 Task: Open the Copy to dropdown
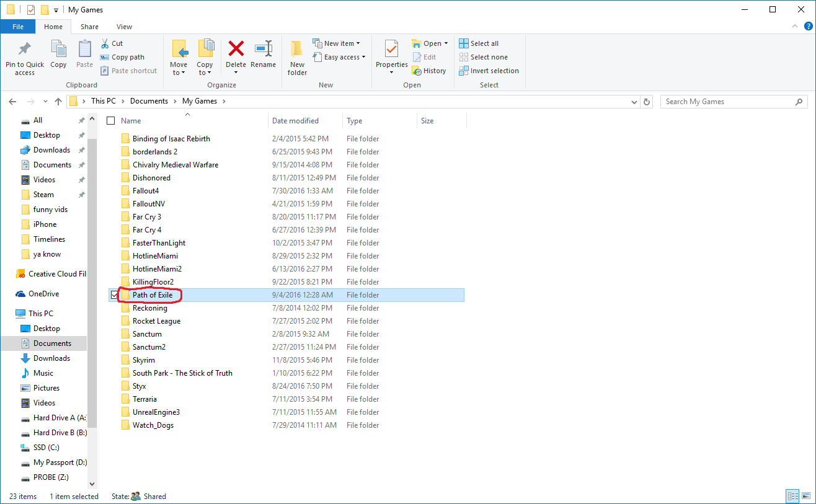click(205, 58)
